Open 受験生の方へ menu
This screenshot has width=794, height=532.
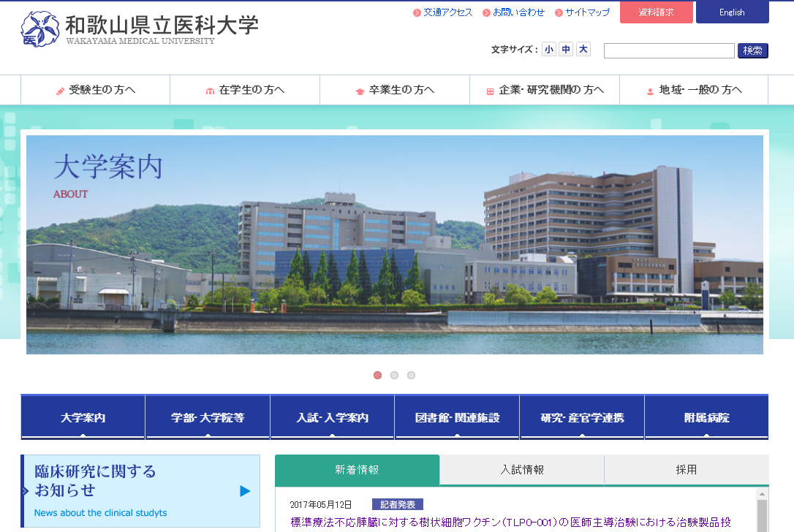[95, 90]
